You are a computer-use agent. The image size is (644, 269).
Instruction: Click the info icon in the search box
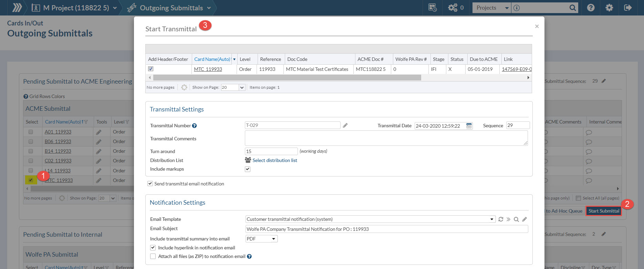click(x=517, y=8)
